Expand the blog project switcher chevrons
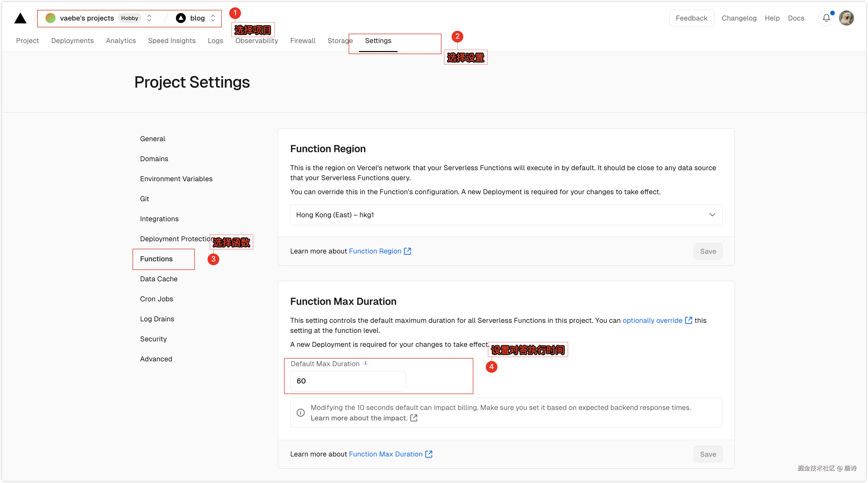 213,18
